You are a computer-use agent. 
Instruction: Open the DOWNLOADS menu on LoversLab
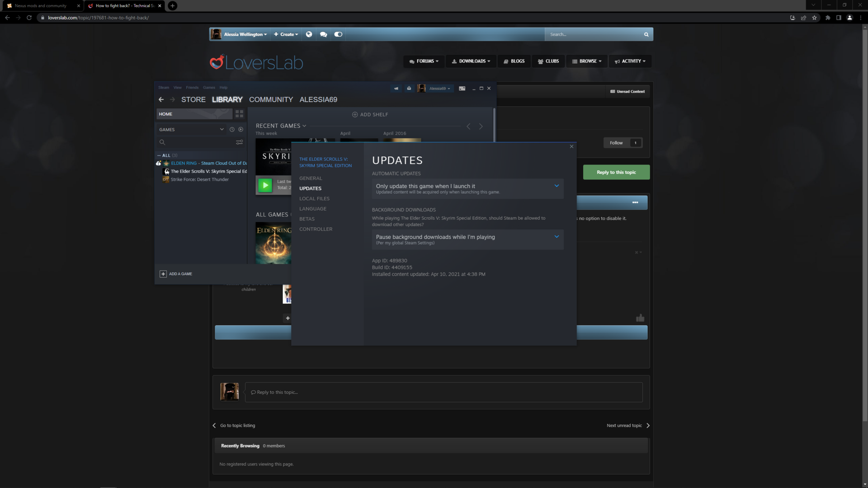(x=471, y=61)
